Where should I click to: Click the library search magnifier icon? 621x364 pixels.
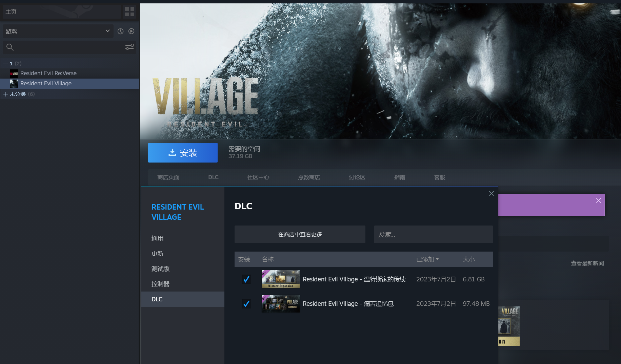click(10, 47)
